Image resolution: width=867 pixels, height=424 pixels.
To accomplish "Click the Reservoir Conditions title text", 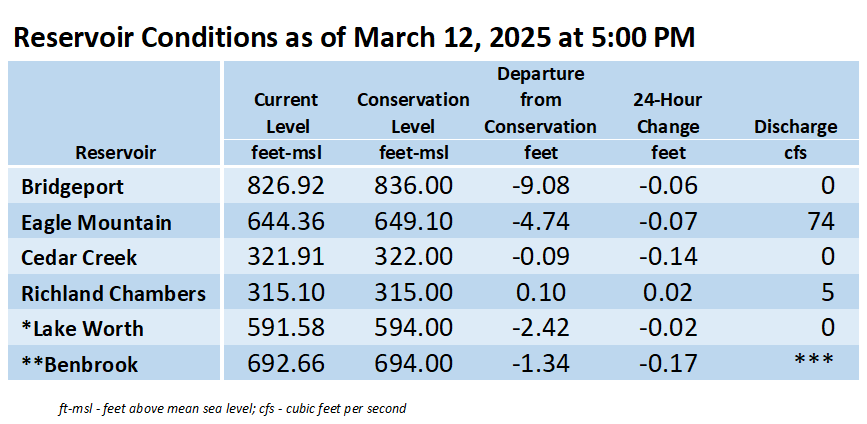I will 353,39.
